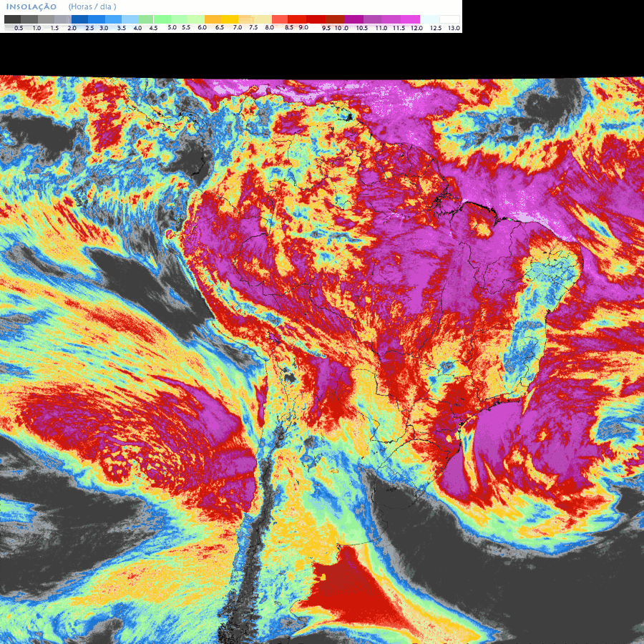Click the 'Insolação' legend title
644x644 pixels.
31,6
